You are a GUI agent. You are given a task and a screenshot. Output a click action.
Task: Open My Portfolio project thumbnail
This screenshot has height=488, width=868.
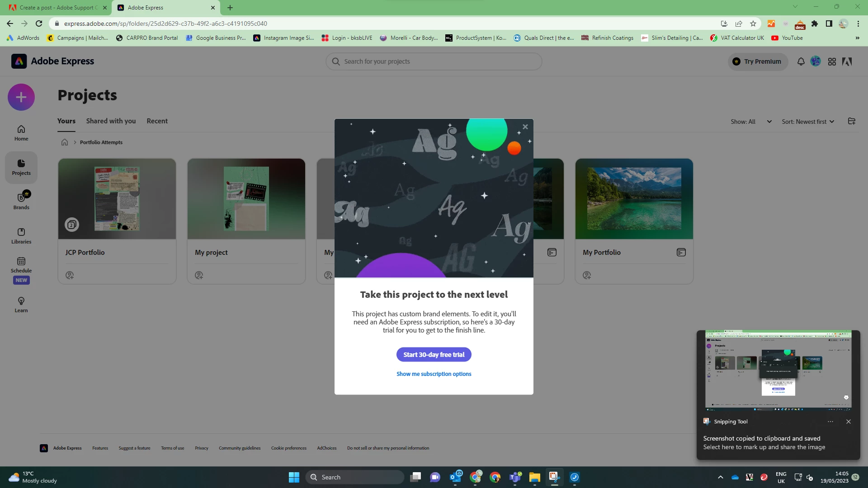point(634,199)
